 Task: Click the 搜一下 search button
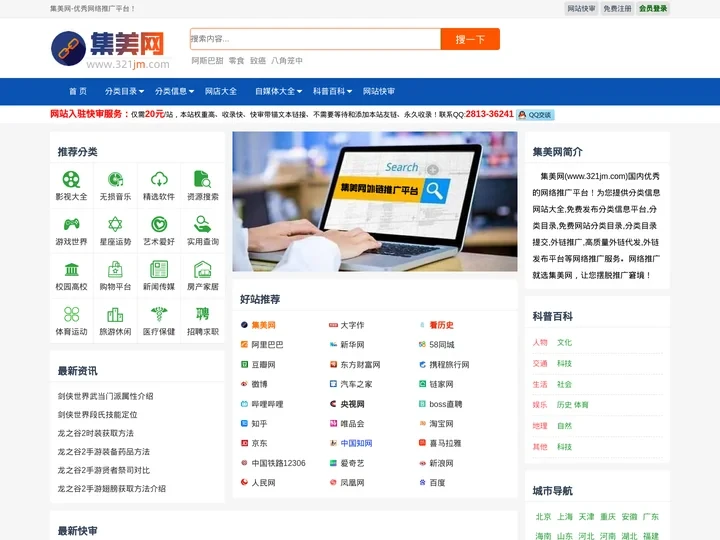point(470,39)
